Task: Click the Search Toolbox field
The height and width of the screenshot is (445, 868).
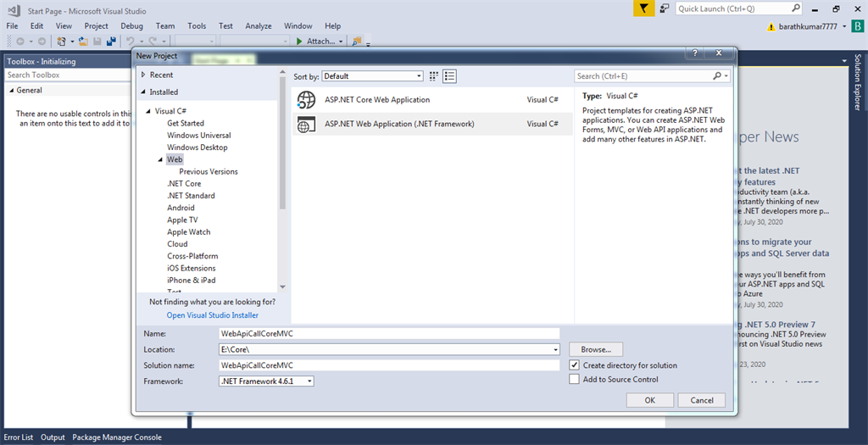Action: (68, 75)
